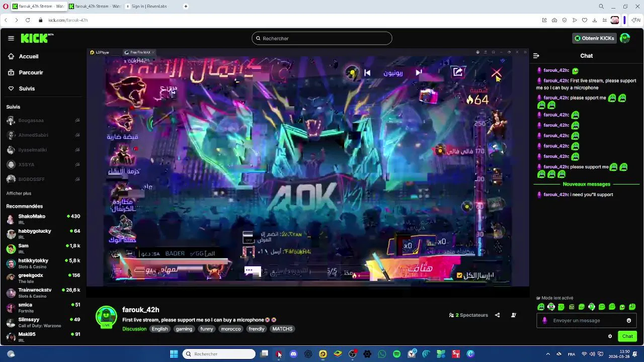Open chat settings gear icon
The height and width of the screenshot is (362, 644).
(610, 336)
